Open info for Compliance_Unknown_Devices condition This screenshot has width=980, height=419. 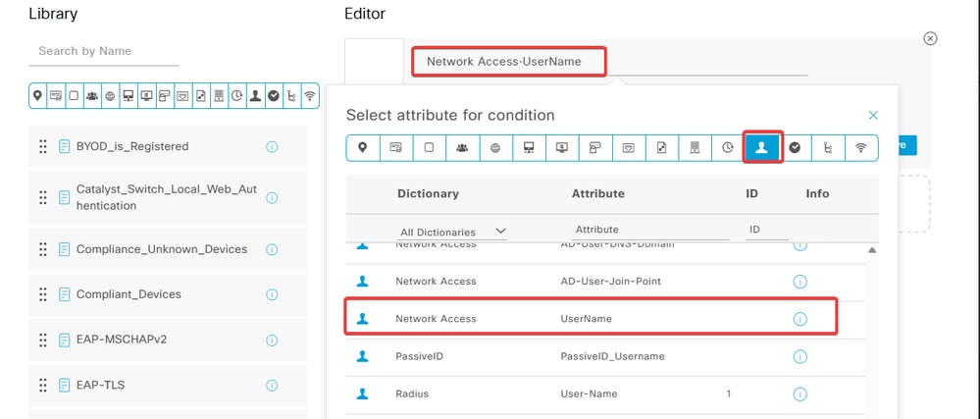(x=272, y=249)
